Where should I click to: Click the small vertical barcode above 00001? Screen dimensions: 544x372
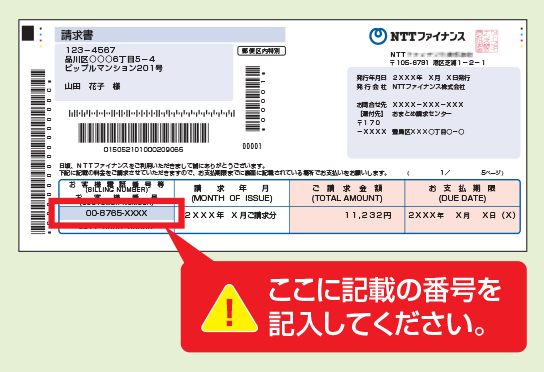tap(253, 99)
